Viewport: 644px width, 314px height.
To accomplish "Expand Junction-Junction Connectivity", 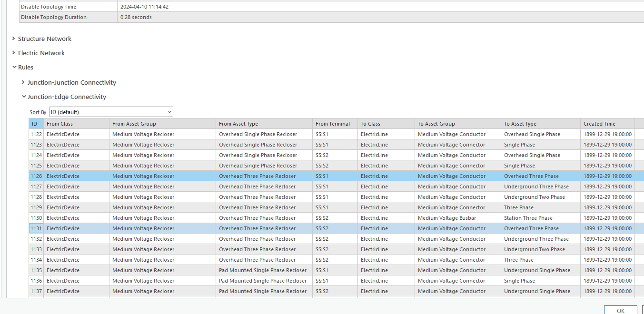I will click(23, 82).
